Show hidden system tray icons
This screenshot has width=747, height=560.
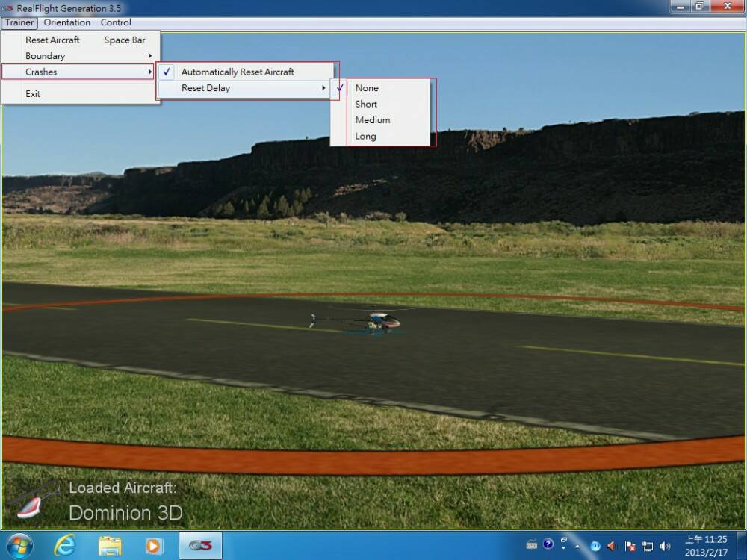pyautogui.click(x=578, y=547)
